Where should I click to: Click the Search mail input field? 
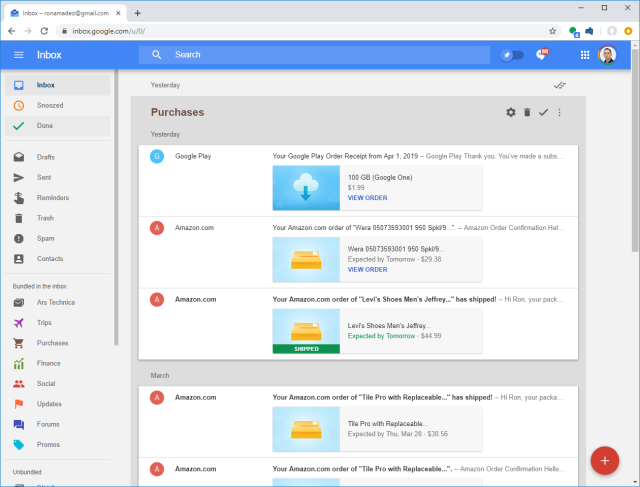click(300, 55)
